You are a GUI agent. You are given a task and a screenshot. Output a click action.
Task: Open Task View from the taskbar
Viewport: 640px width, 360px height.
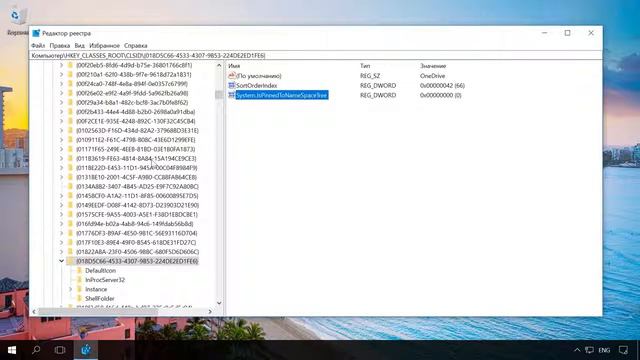pyautogui.click(x=60, y=350)
